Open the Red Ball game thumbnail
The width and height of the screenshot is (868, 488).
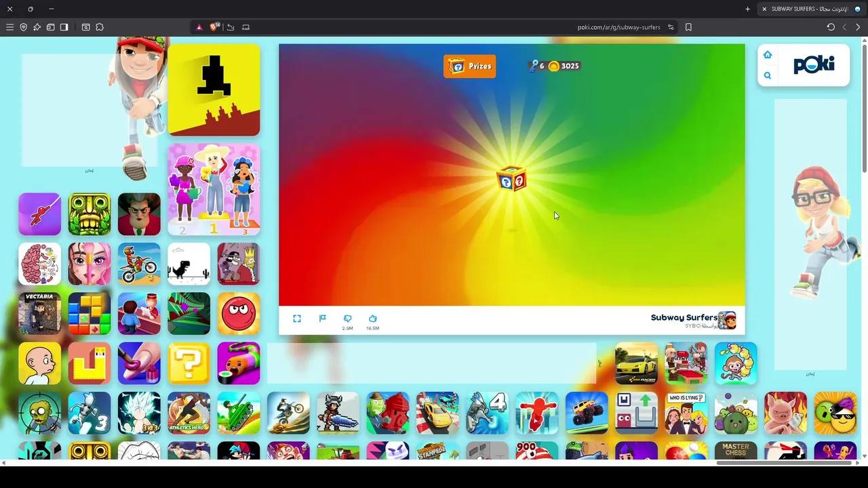pos(239,313)
